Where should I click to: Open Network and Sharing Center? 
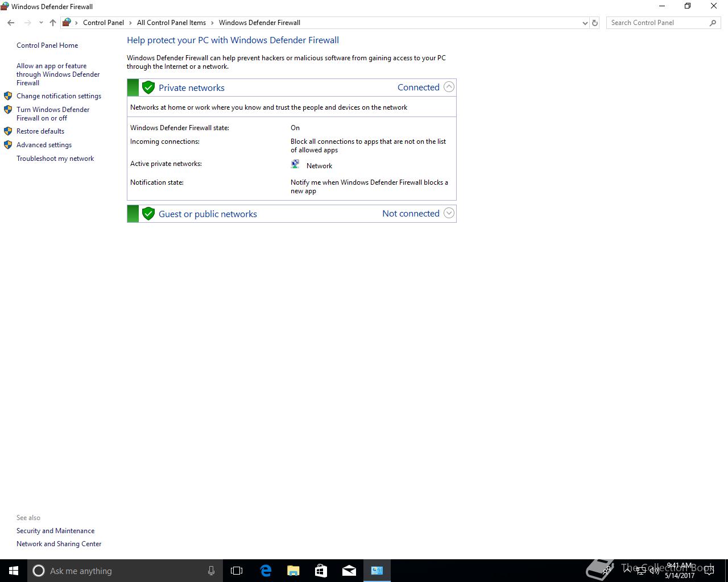[59, 544]
